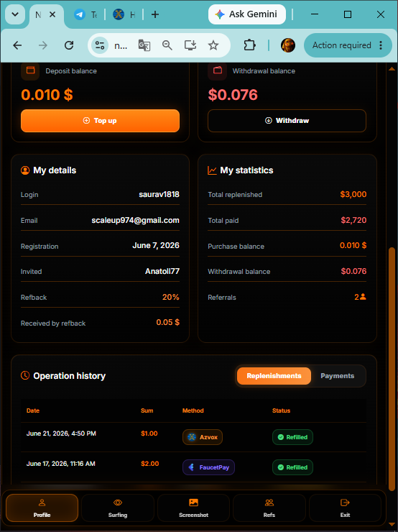The height and width of the screenshot is (532, 398).
Task: Reload the current page
Action: (69, 45)
